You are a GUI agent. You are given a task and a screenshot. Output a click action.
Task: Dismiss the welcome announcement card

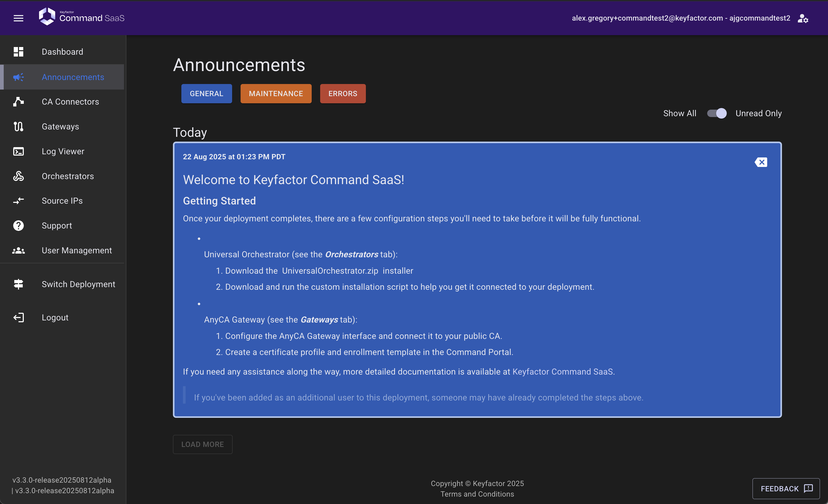(761, 162)
